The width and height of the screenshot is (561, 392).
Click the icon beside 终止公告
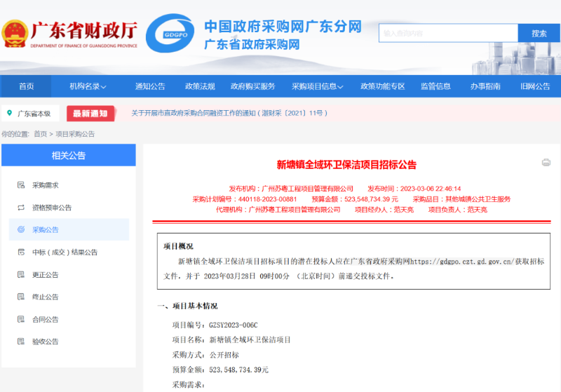(21, 297)
